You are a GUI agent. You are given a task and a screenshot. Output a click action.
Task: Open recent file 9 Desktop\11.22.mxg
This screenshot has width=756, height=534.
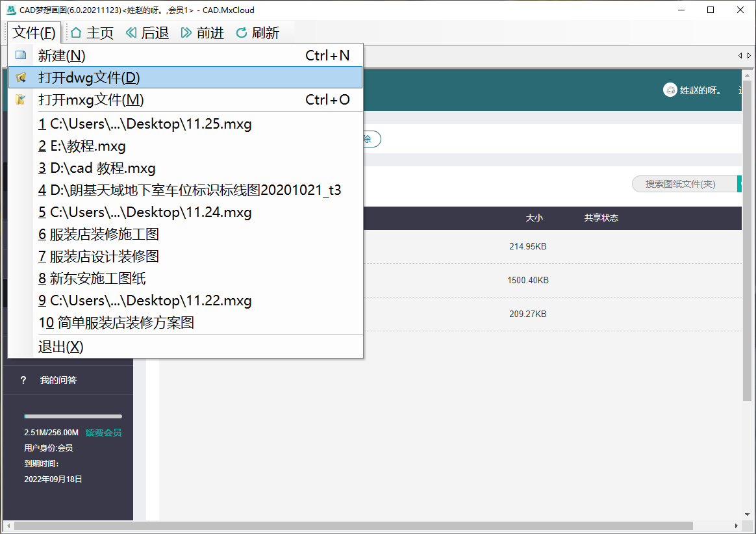[x=186, y=301]
